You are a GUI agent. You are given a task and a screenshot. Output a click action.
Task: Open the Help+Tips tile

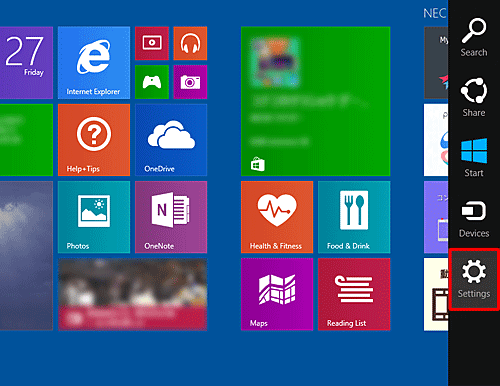point(94,140)
